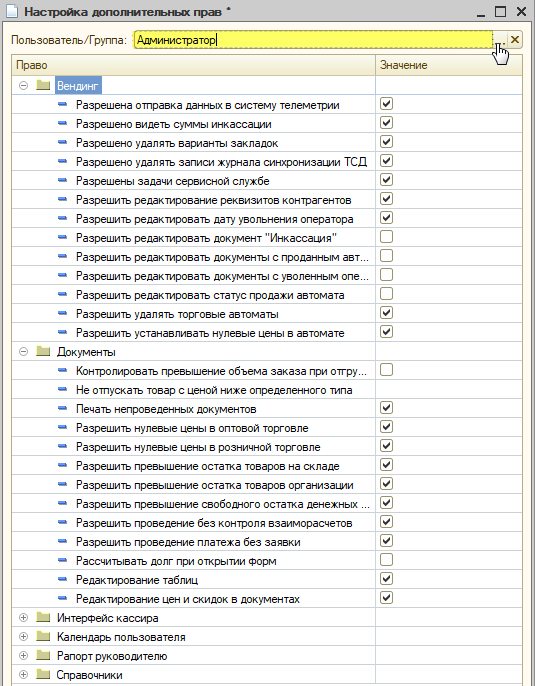Image resolution: width=535 pixels, height=686 pixels.
Task: Click the blue marker beside Редактирование таблиц
Action: coord(63,579)
